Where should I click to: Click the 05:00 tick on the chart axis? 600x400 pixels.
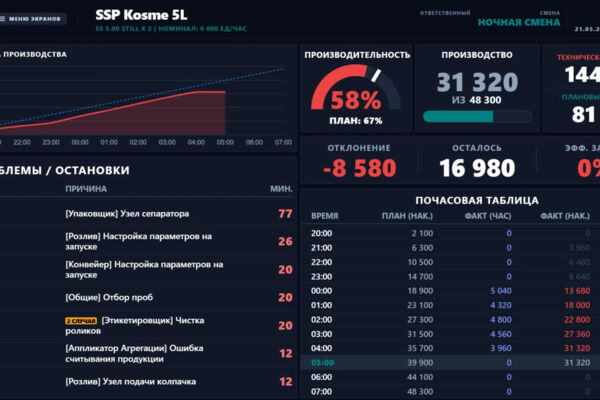225,142
